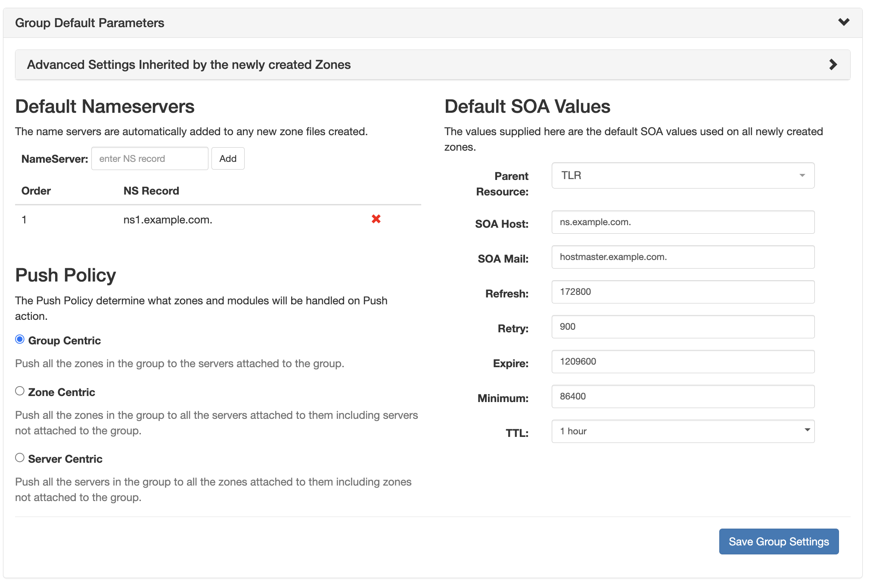Collapse the Group Default Parameters panel

click(844, 22)
